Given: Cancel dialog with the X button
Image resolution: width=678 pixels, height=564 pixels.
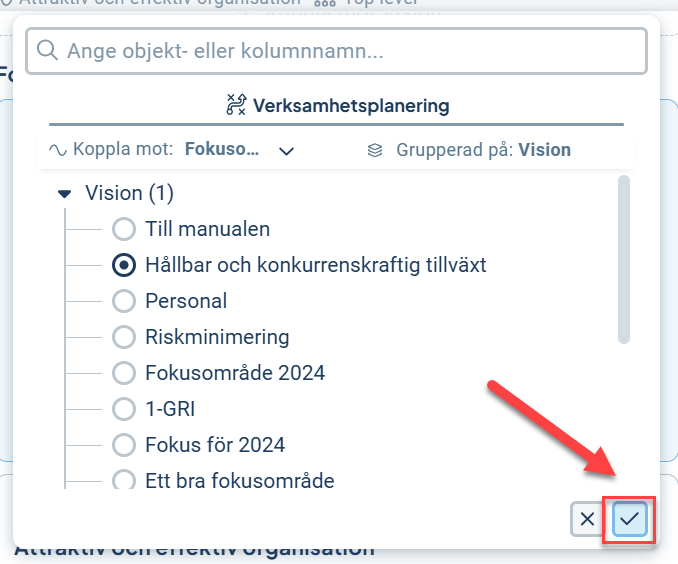Looking at the screenshot, I should tap(588, 519).
